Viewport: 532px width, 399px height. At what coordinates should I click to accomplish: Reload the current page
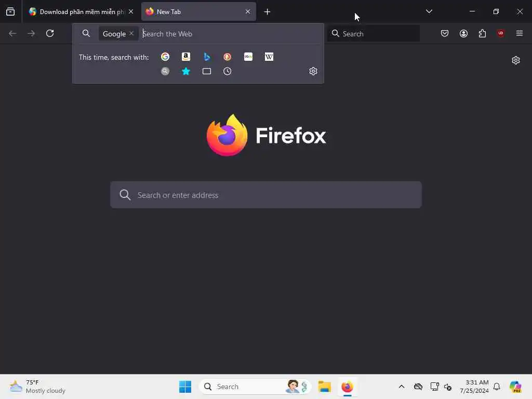click(50, 33)
